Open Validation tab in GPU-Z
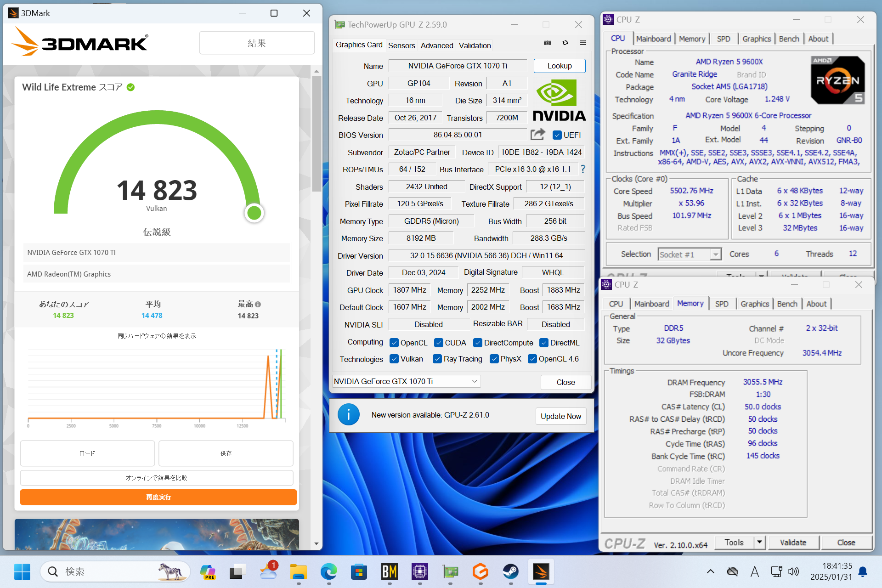The image size is (882, 588). (475, 45)
